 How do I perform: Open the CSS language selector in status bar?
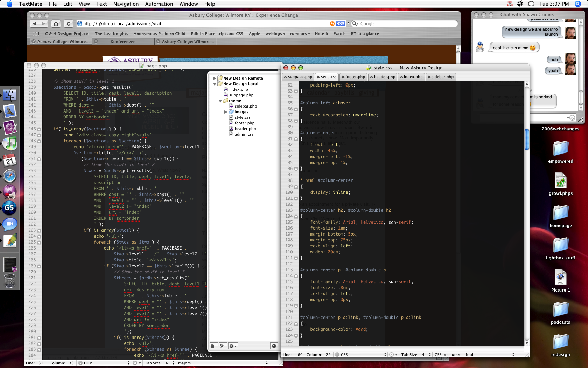pyautogui.click(x=360, y=355)
